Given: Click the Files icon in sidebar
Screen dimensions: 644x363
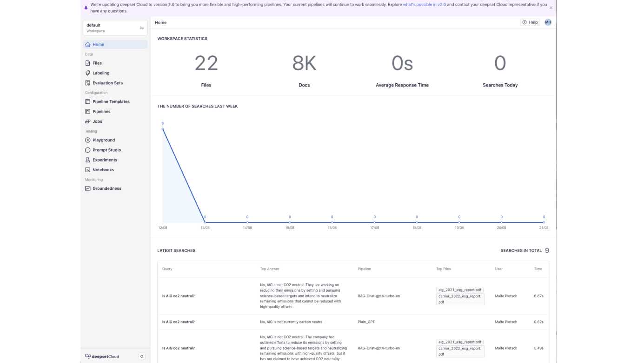Looking at the screenshot, I should pyautogui.click(x=88, y=63).
